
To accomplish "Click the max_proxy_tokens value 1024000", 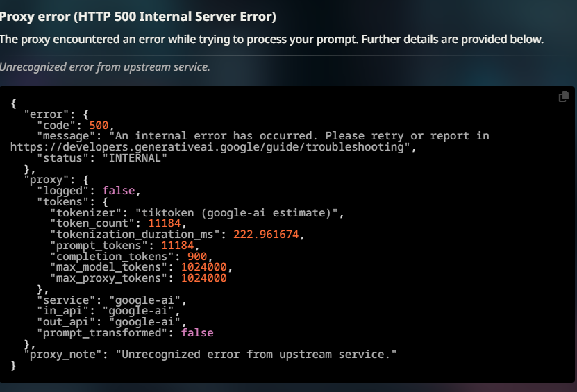I will pyautogui.click(x=204, y=278).
